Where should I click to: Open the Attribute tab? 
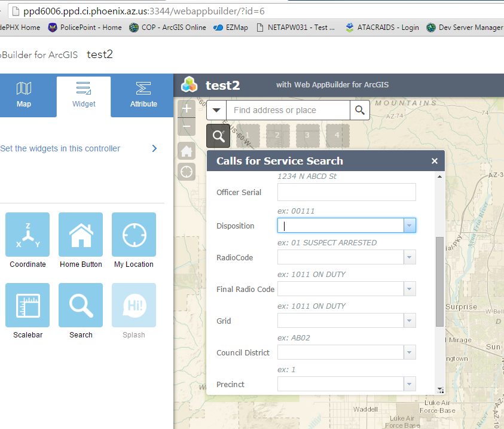143,96
